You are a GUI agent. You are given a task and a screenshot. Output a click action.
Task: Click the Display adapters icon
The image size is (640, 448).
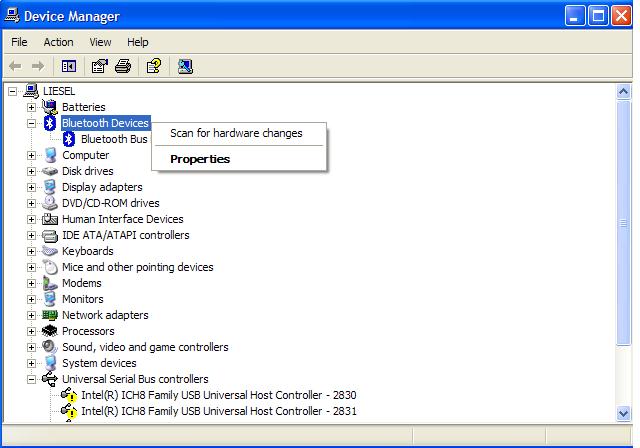[x=50, y=187]
